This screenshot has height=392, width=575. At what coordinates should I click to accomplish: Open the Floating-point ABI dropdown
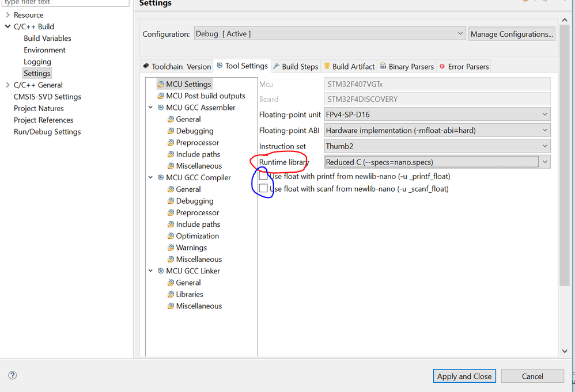(544, 131)
